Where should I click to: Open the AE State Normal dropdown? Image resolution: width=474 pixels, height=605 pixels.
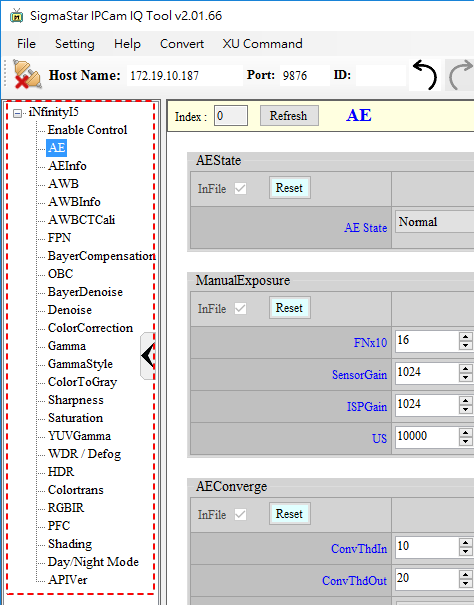point(435,222)
